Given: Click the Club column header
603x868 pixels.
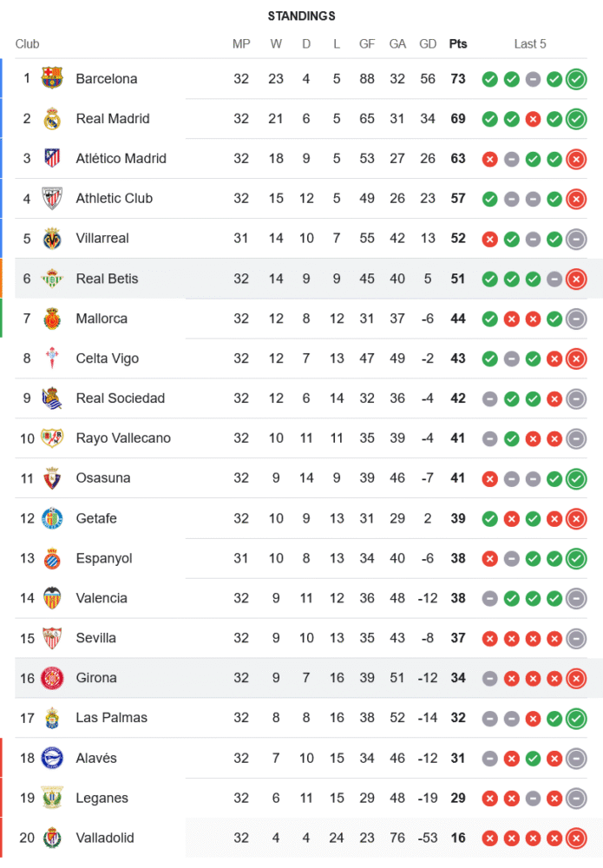Looking at the screenshot, I should click(x=27, y=44).
